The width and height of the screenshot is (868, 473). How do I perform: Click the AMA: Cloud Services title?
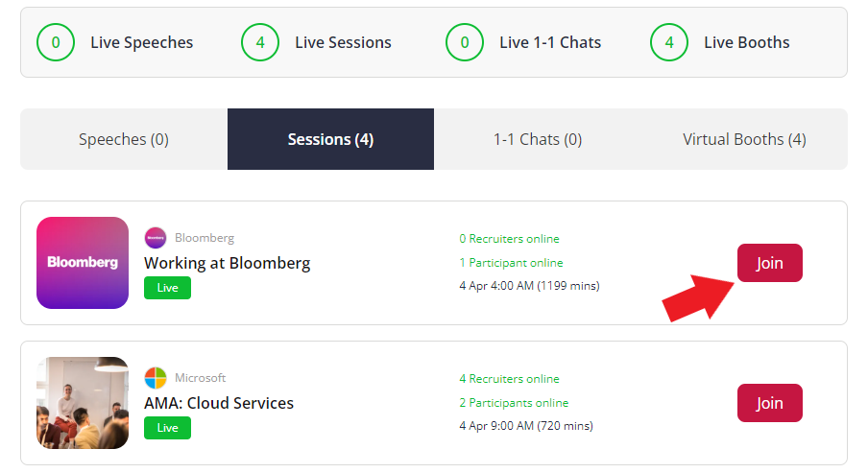point(219,403)
